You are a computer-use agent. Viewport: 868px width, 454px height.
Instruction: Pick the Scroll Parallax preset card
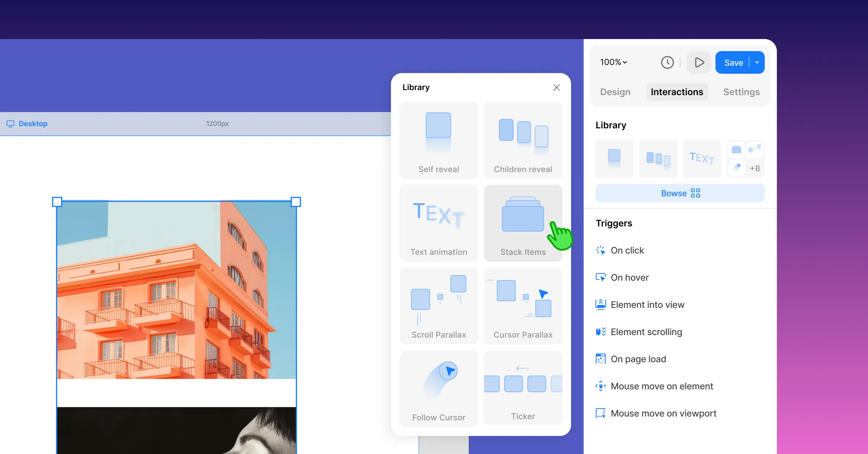click(x=439, y=306)
